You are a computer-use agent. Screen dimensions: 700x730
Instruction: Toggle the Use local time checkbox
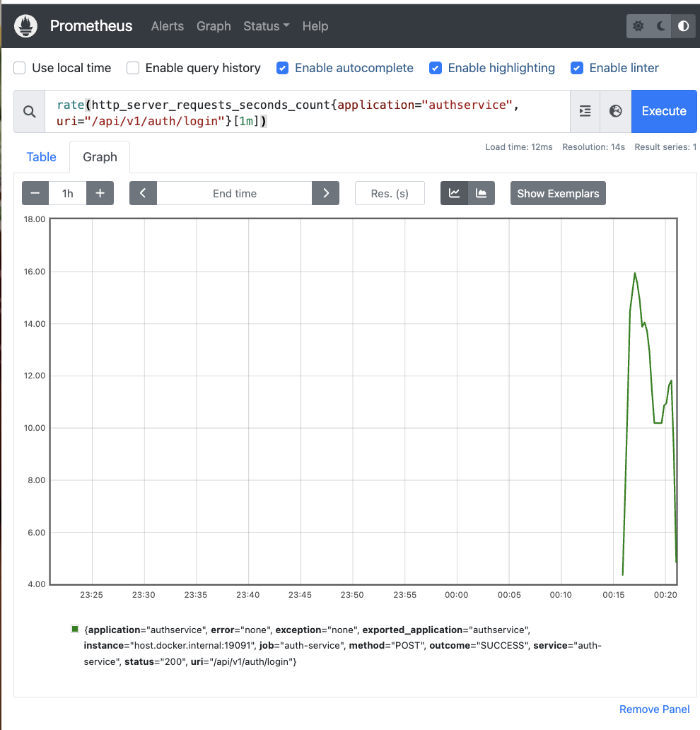[x=20, y=68]
